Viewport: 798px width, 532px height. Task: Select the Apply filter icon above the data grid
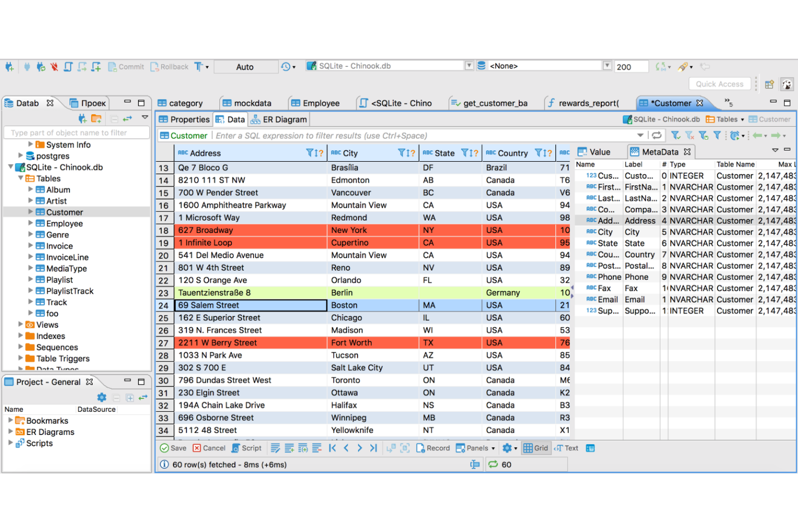675,135
